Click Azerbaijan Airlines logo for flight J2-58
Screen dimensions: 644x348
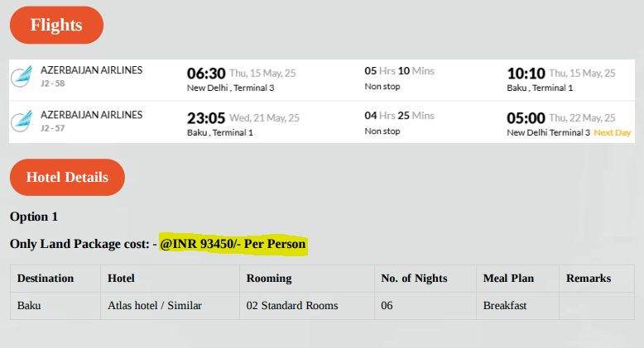[22, 76]
